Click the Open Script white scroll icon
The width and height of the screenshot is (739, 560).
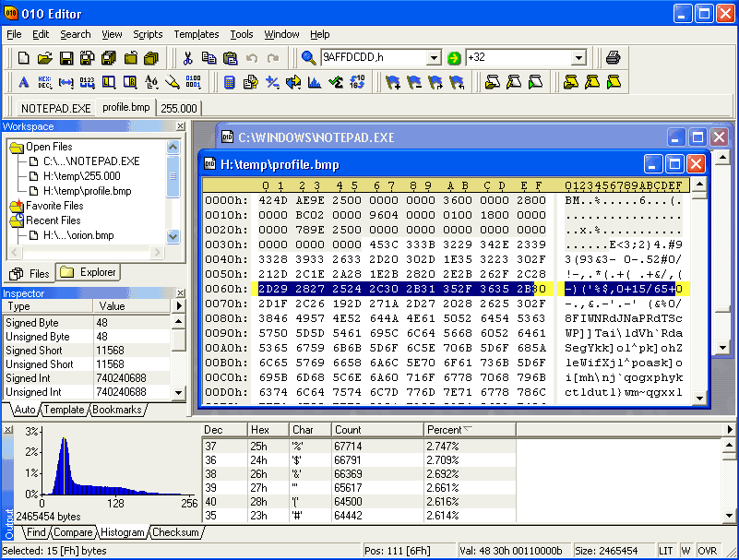click(x=493, y=82)
